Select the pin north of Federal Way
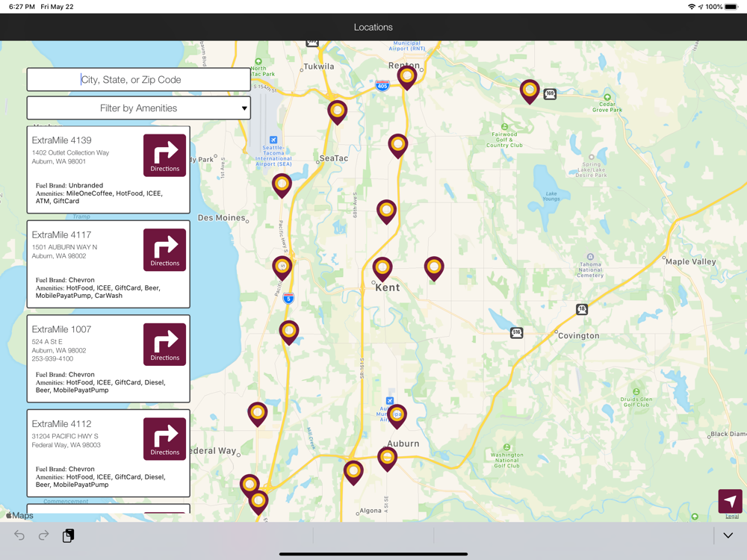 point(257,414)
